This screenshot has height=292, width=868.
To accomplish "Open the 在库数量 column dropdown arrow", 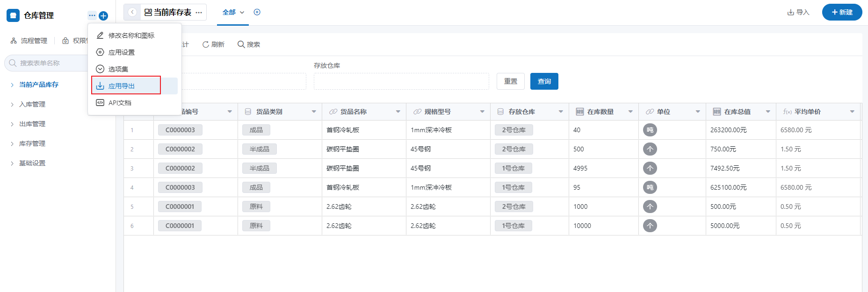I will tap(630, 112).
